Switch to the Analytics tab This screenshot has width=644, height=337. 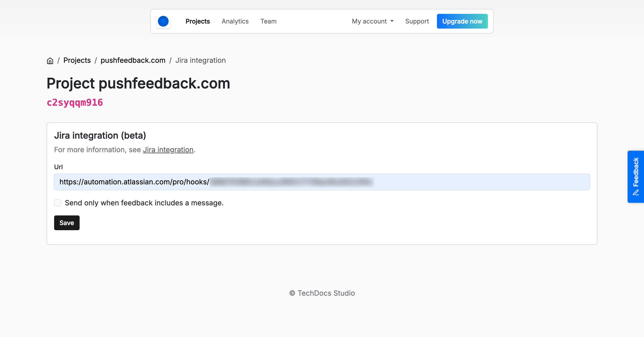tap(235, 21)
